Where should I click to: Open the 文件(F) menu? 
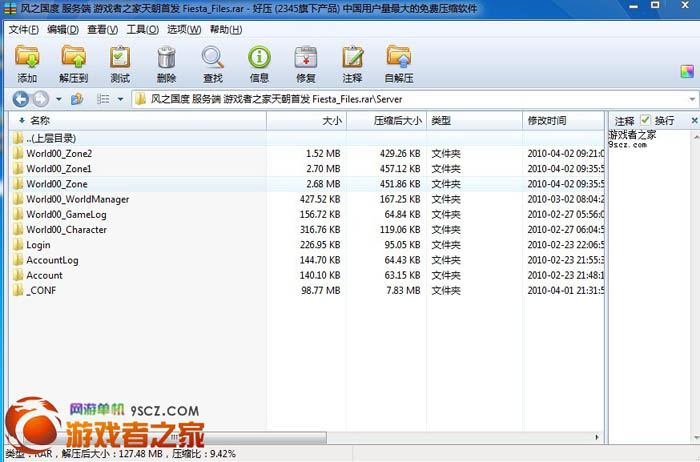tap(23, 30)
